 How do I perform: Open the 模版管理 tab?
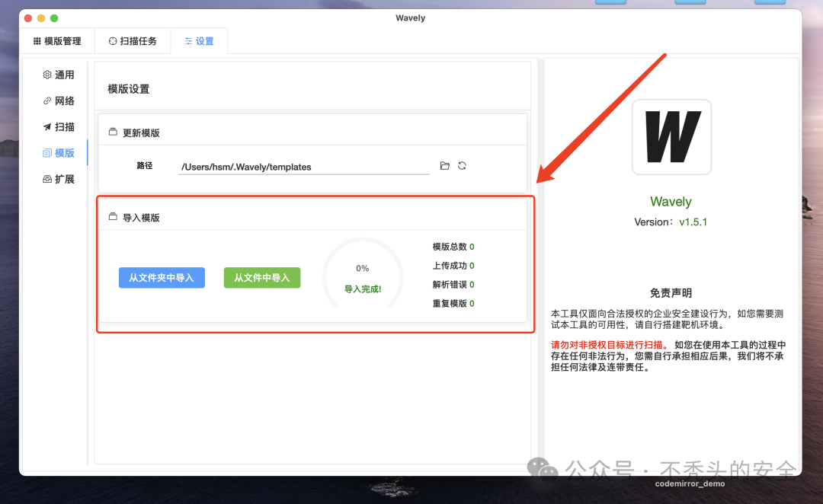[x=57, y=41]
